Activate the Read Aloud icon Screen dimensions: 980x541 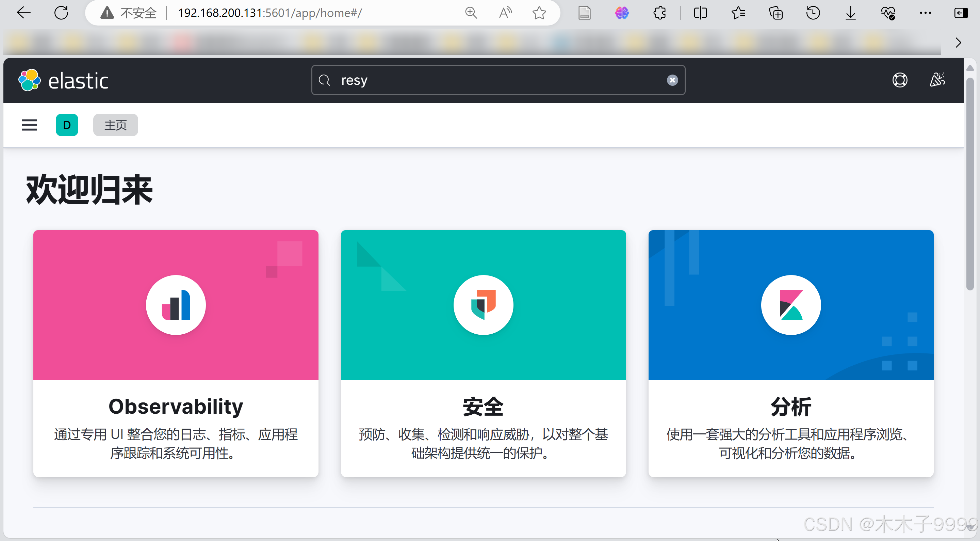click(x=505, y=13)
